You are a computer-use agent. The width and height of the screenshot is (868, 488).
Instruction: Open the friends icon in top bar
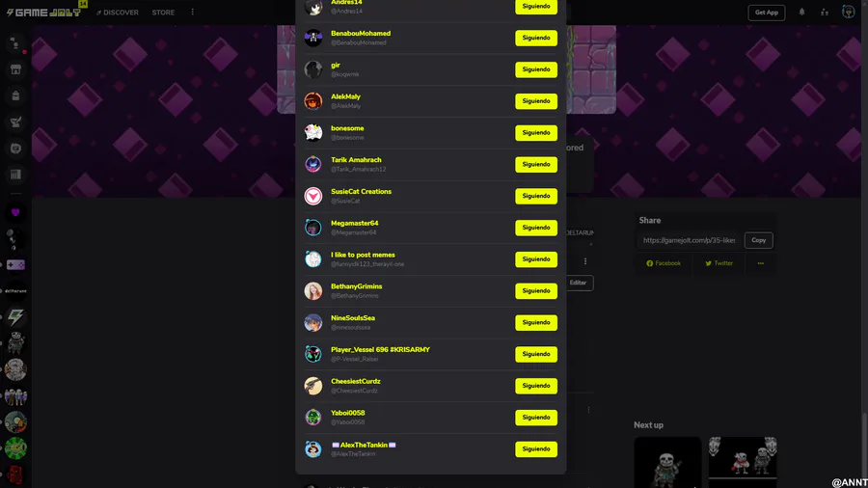[x=825, y=13]
